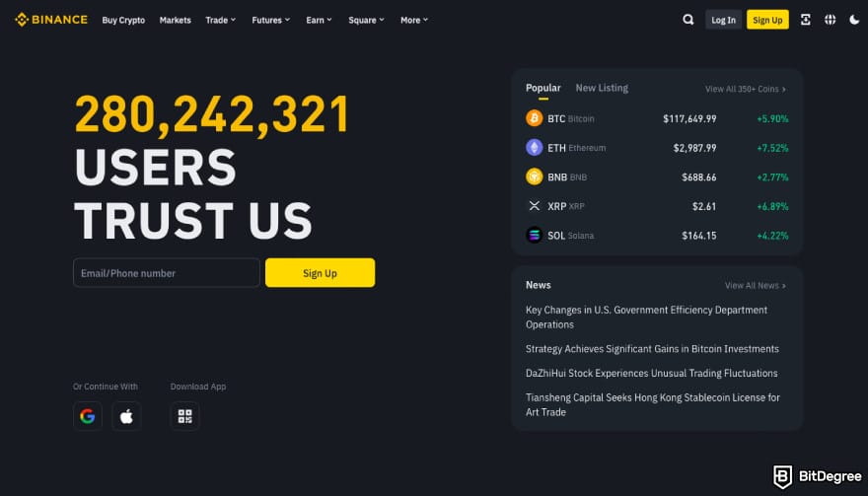Click the +4.22% change for SOL
This screenshot has width=868, height=496.
772,236
